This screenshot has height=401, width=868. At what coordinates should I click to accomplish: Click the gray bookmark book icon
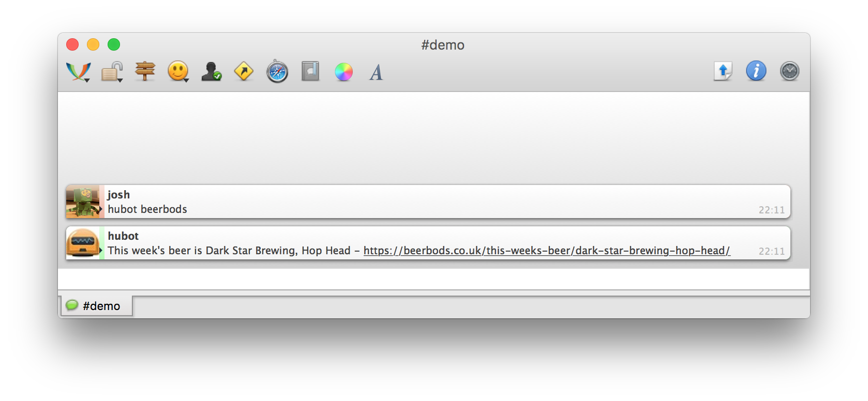coord(310,71)
